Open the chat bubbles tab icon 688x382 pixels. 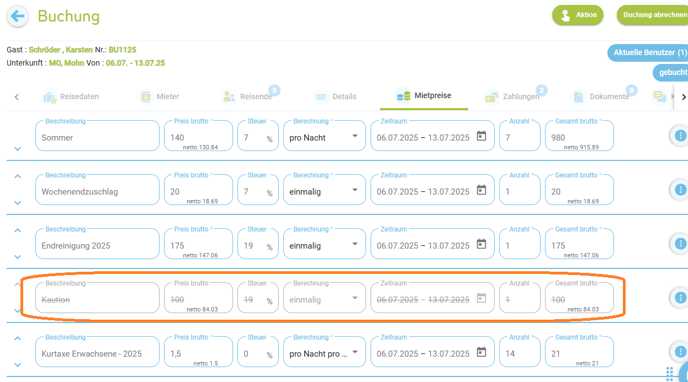[x=659, y=96]
